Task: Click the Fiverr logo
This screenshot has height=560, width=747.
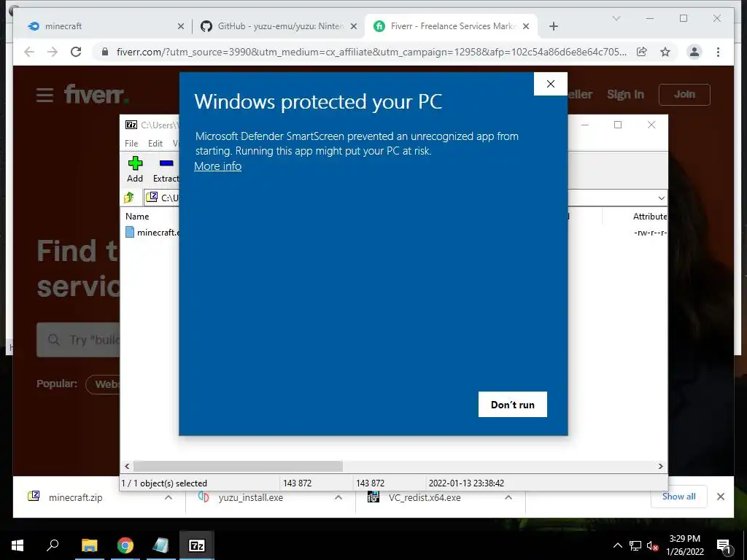Action: [x=96, y=94]
